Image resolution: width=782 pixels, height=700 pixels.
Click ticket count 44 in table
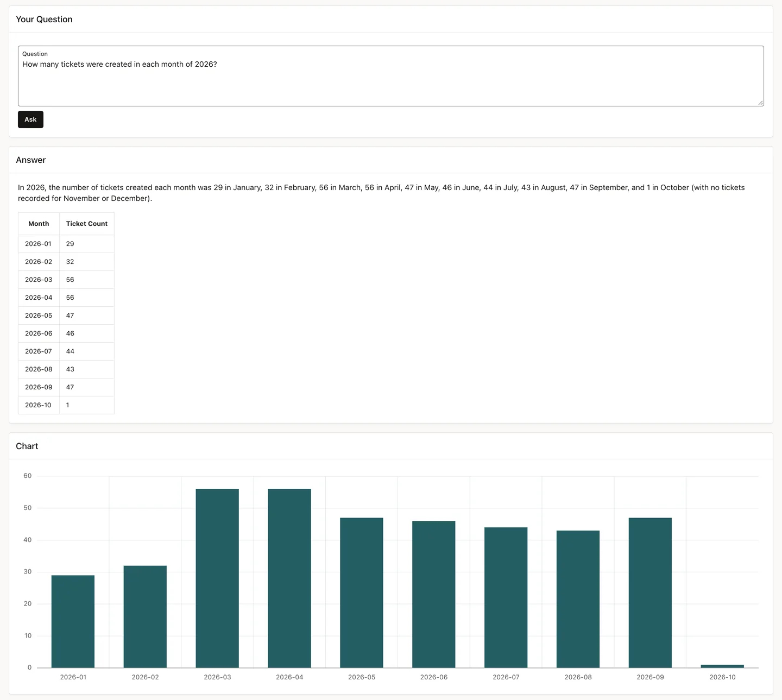(87, 351)
